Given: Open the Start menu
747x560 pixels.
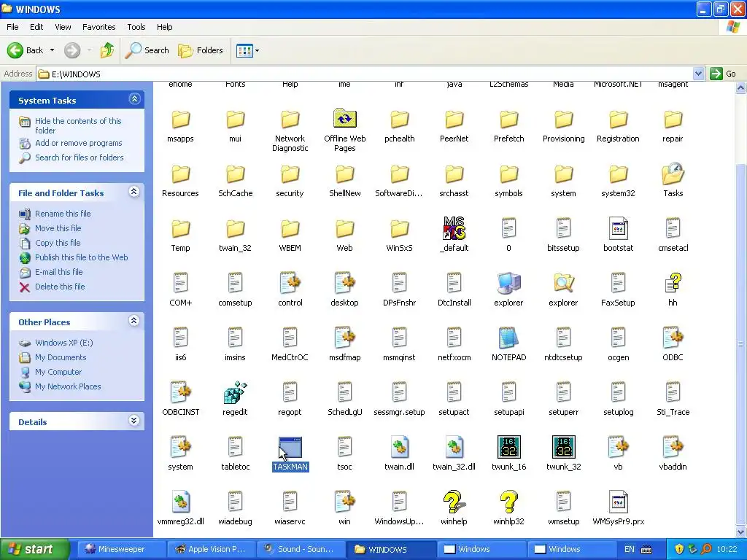Looking at the screenshot, I should click(35, 549).
